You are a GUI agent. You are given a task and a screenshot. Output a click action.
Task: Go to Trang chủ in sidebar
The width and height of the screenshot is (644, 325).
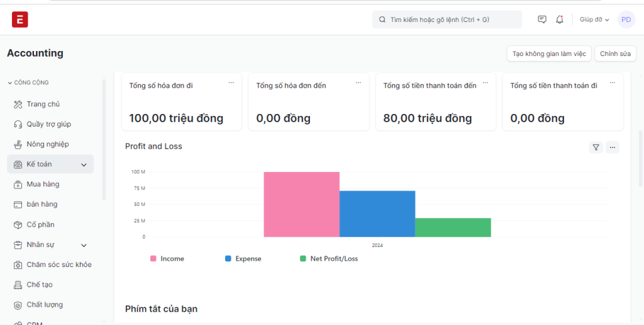(43, 104)
